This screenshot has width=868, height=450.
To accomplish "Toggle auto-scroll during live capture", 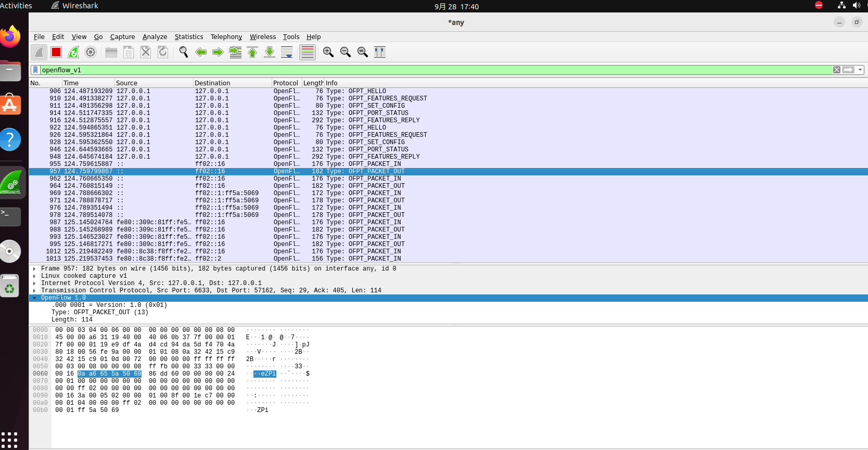I will coord(287,52).
